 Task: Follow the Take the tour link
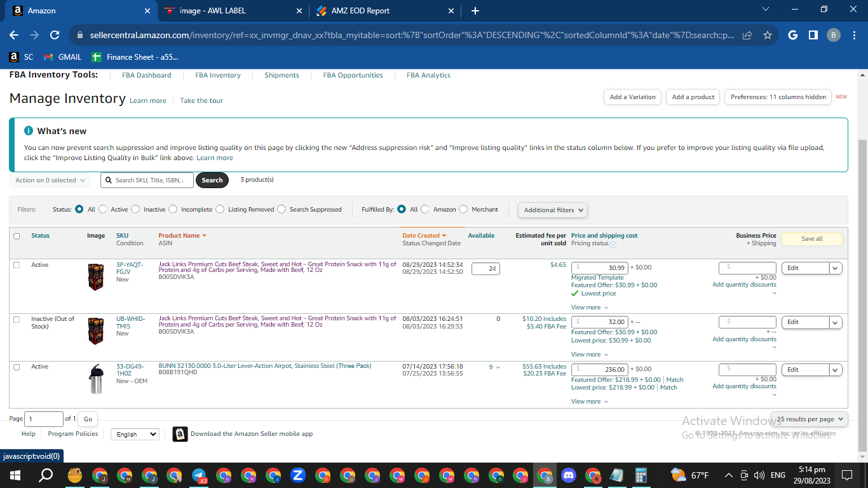click(201, 100)
